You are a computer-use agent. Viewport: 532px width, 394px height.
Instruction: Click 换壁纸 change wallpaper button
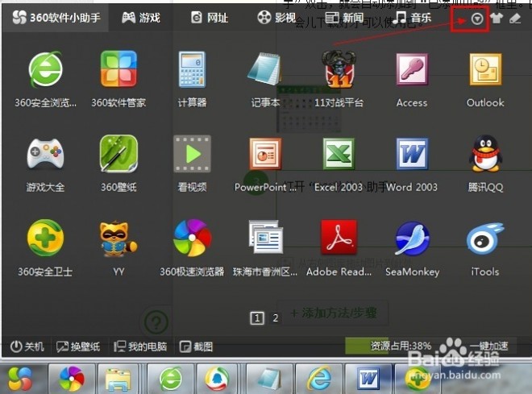[78, 346]
